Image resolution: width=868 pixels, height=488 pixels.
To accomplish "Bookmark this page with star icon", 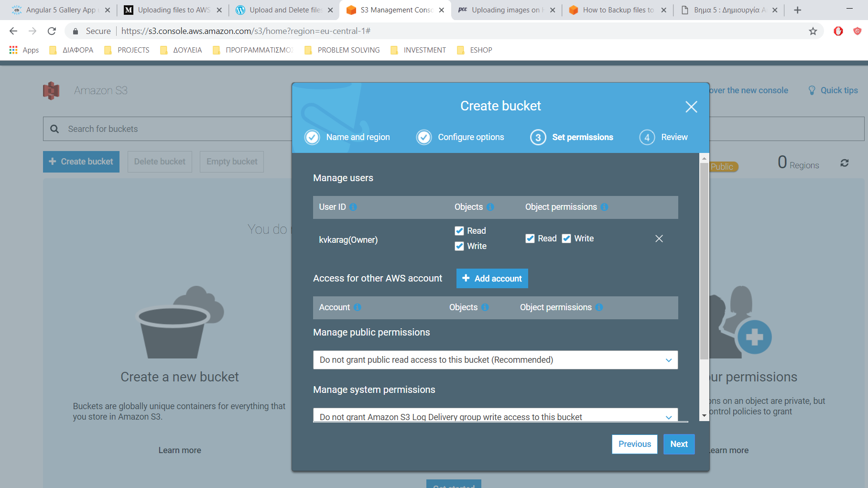I will [x=813, y=31].
